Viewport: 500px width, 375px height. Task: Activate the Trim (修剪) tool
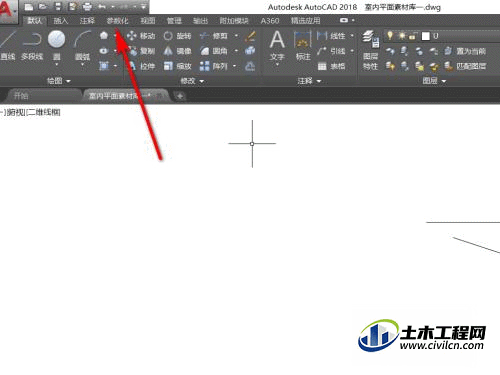point(213,36)
